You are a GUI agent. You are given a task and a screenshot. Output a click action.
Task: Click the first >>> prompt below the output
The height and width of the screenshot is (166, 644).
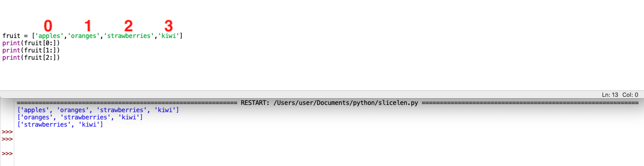tap(7, 132)
